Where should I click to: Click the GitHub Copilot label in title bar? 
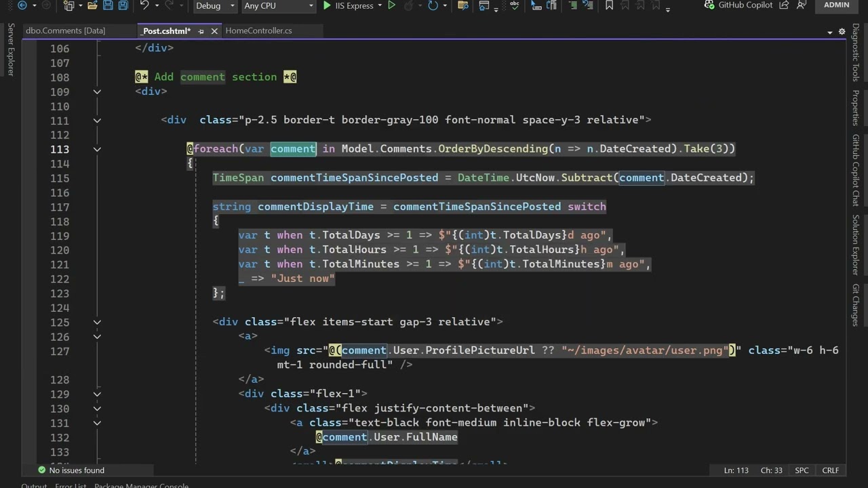click(745, 5)
